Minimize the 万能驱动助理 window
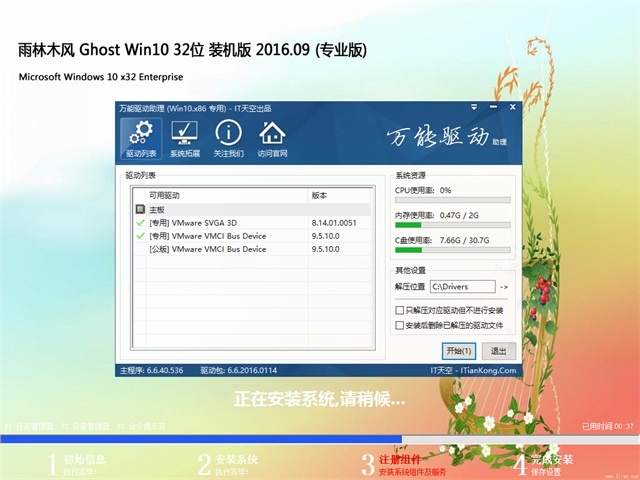 pos(492,108)
